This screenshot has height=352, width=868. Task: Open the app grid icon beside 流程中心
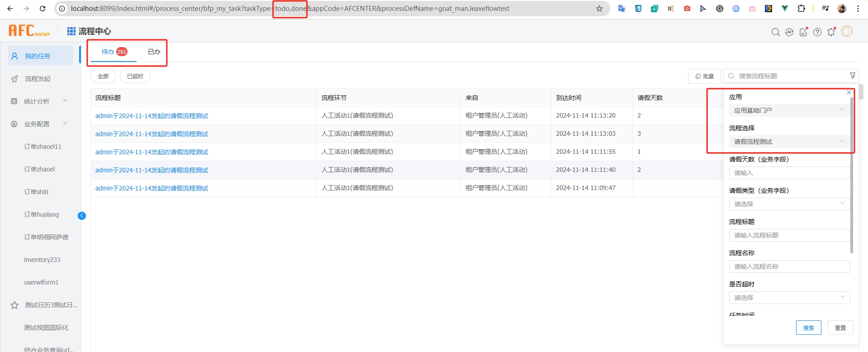tap(71, 31)
